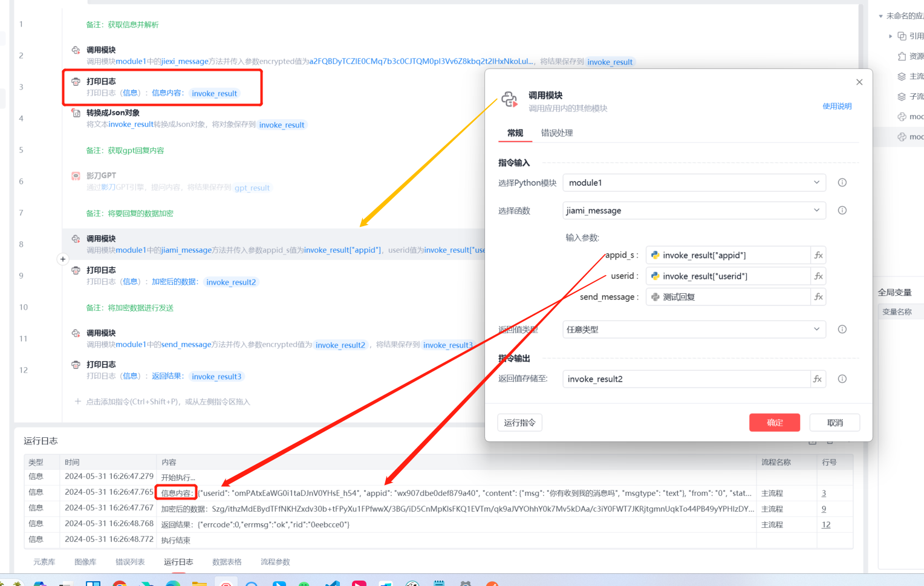Viewport: 924px width, 586px height.
Task: Click the 调用模块 icon on flow line 11
Action: tap(76, 333)
